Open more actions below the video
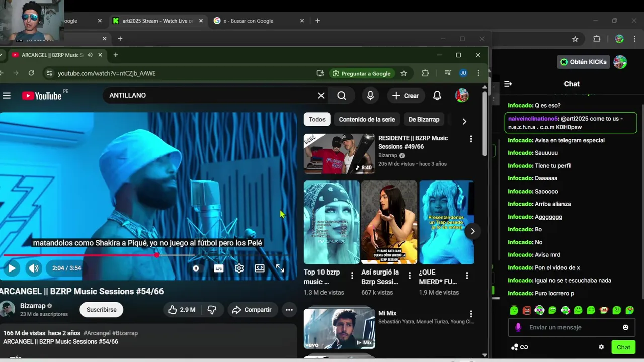The width and height of the screenshot is (644, 362). click(x=289, y=310)
